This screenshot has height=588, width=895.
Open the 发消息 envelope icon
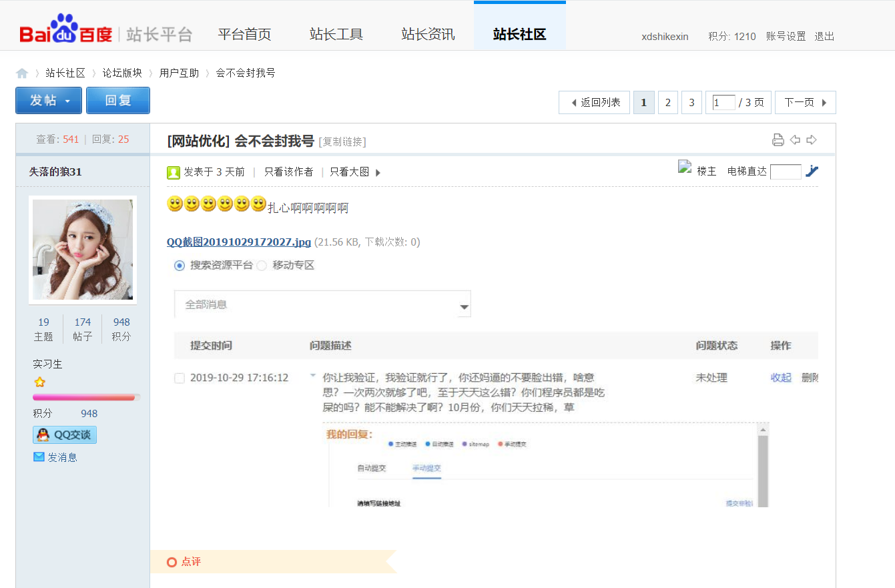pos(38,456)
